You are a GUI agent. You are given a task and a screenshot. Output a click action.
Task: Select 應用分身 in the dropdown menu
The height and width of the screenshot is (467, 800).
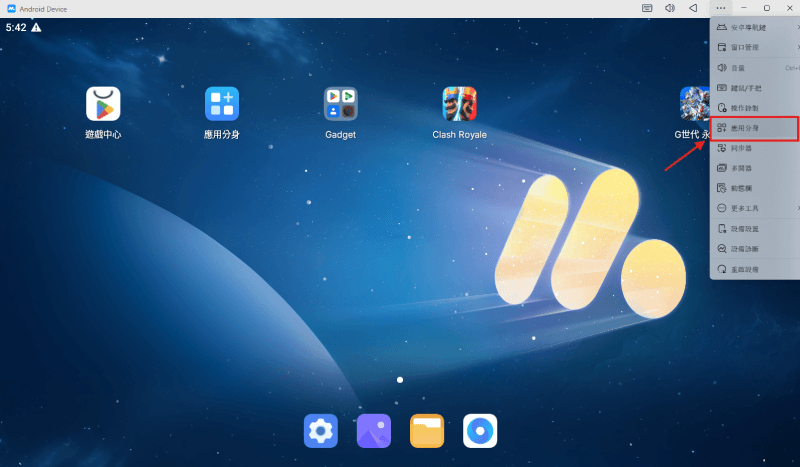click(x=755, y=128)
